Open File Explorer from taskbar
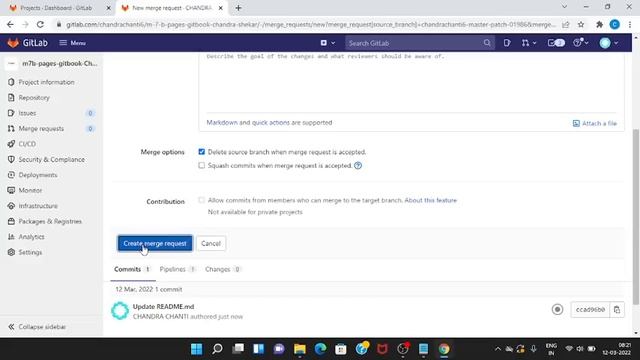640x360 pixels. click(300, 349)
